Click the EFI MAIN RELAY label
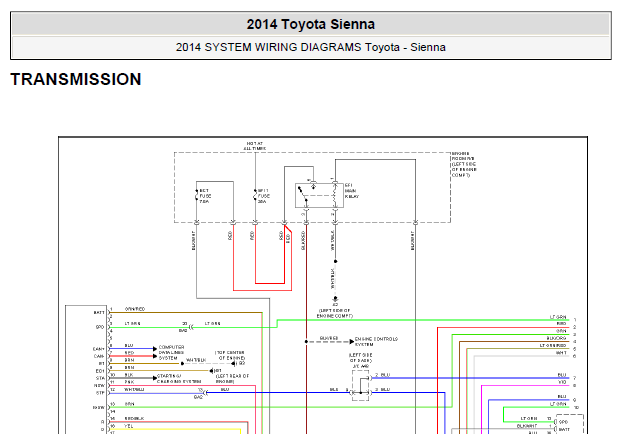The height and width of the screenshot is (434, 618). tap(352, 191)
